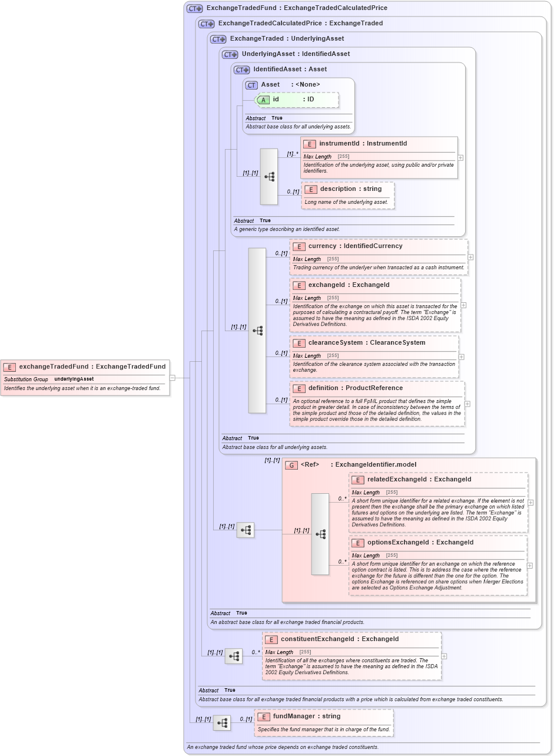Click the CT icon of ExchangeTradedCalculatedPrice type
Screen dimensions: 554x756
coord(207,24)
